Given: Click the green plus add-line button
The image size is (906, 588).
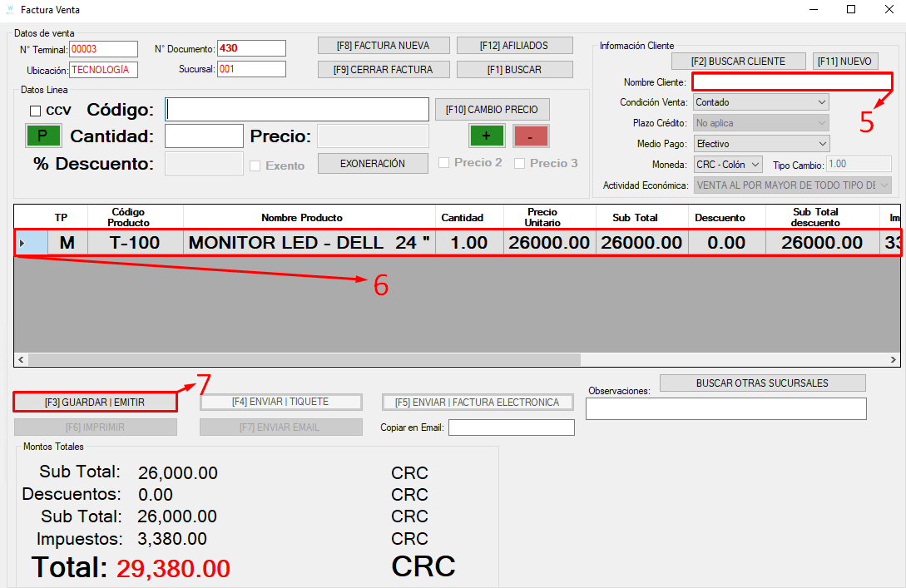Looking at the screenshot, I should coord(486,136).
